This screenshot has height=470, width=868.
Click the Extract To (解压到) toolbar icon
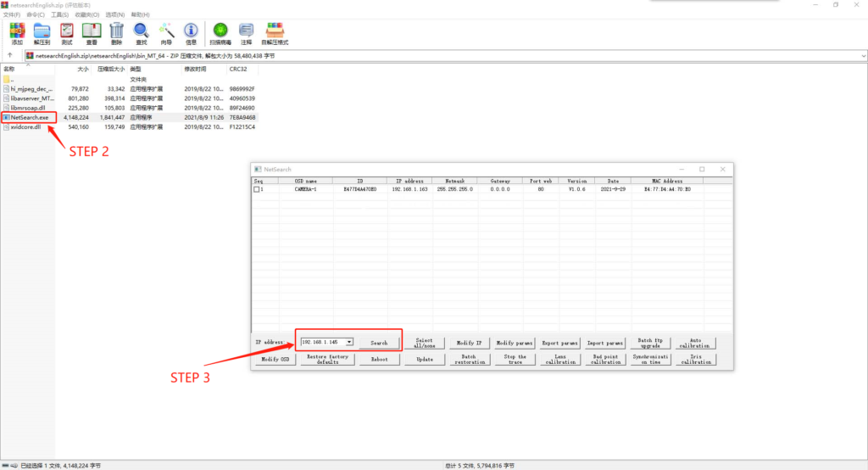point(42,33)
